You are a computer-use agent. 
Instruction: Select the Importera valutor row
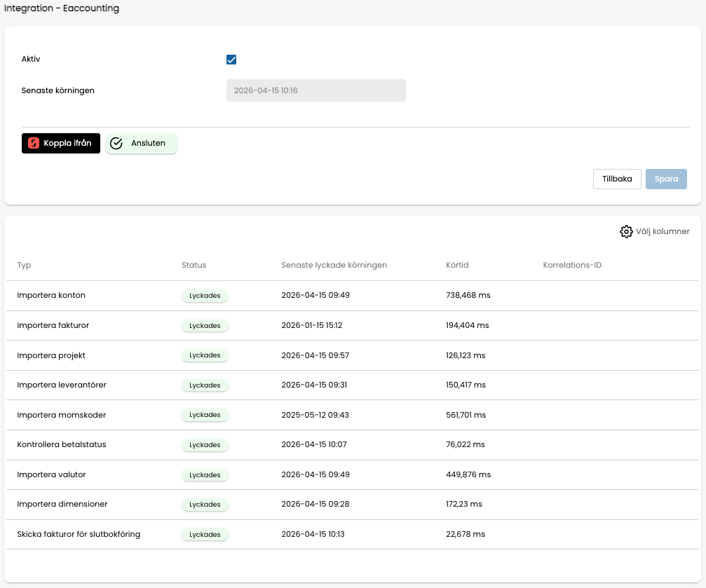pyautogui.click(x=352, y=474)
